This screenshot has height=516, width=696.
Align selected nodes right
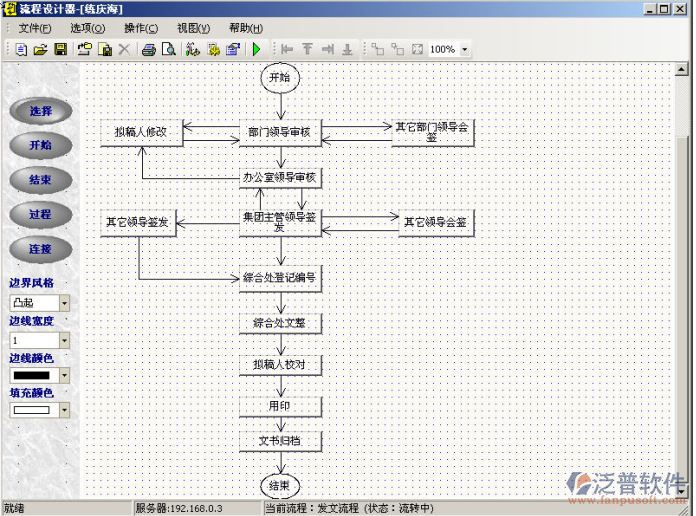pyautogui.click(x=328, y=49)
